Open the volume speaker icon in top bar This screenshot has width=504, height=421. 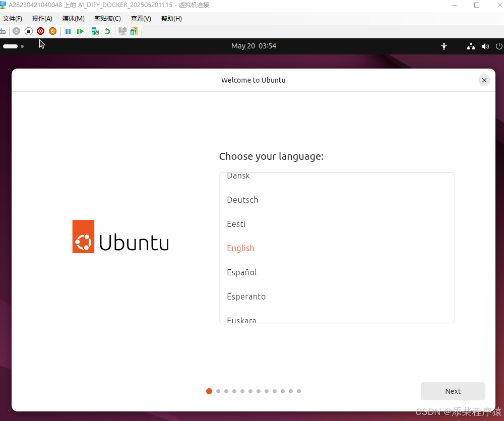485,46
